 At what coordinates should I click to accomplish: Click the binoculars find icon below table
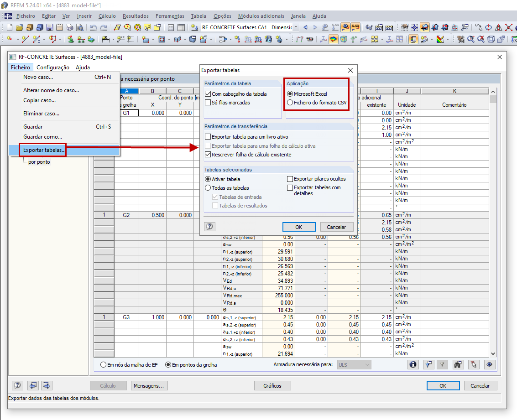[x=458, y=365]
